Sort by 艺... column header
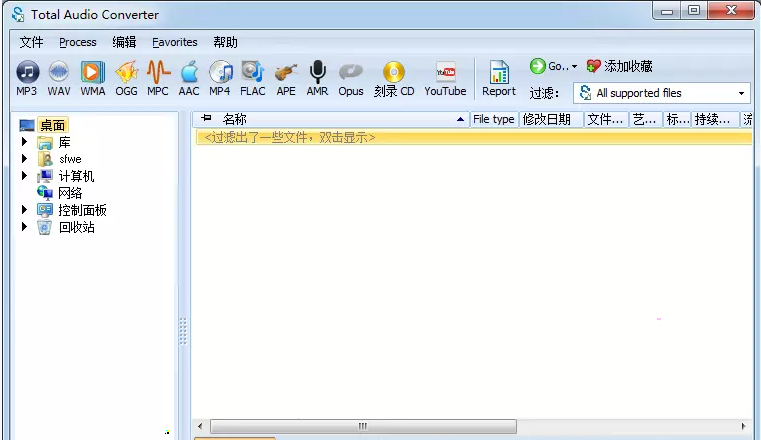The image size is (761, 440). point(645,119)
